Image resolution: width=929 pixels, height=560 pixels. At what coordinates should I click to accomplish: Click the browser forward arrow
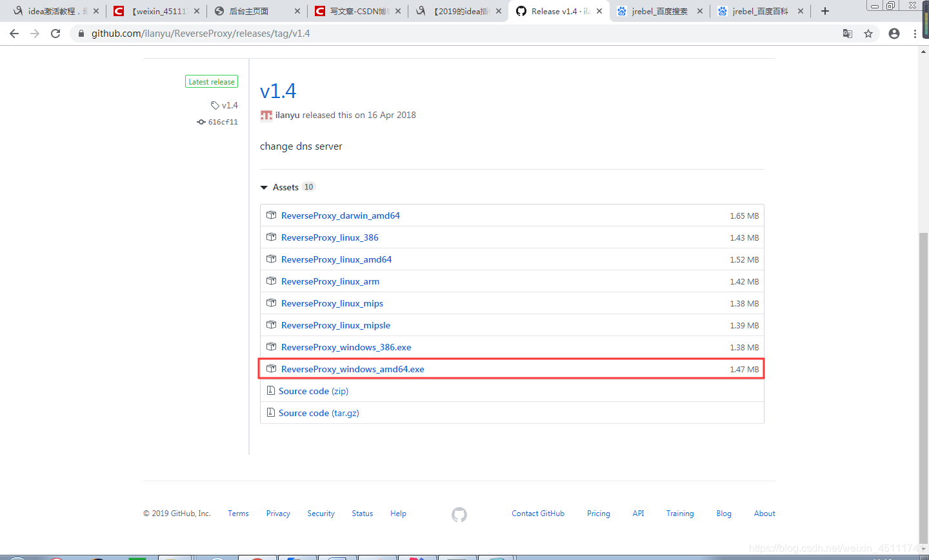[35, 34]
